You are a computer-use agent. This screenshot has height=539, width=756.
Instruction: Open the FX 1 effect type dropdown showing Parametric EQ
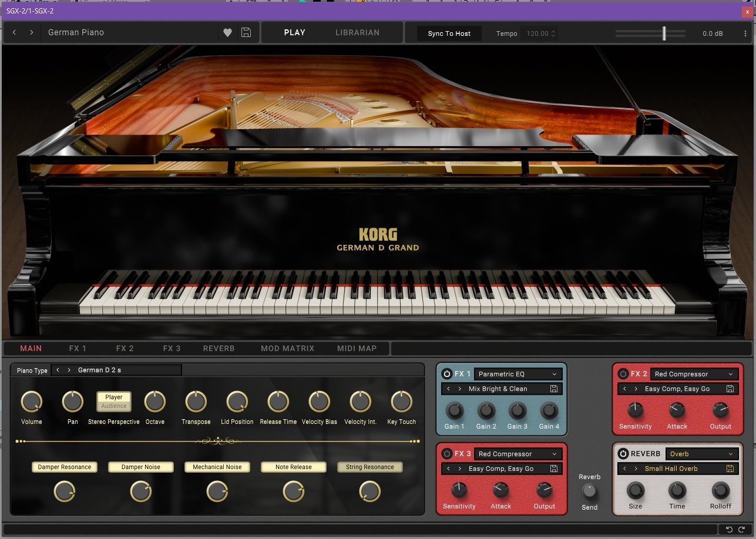coord(518,373)
